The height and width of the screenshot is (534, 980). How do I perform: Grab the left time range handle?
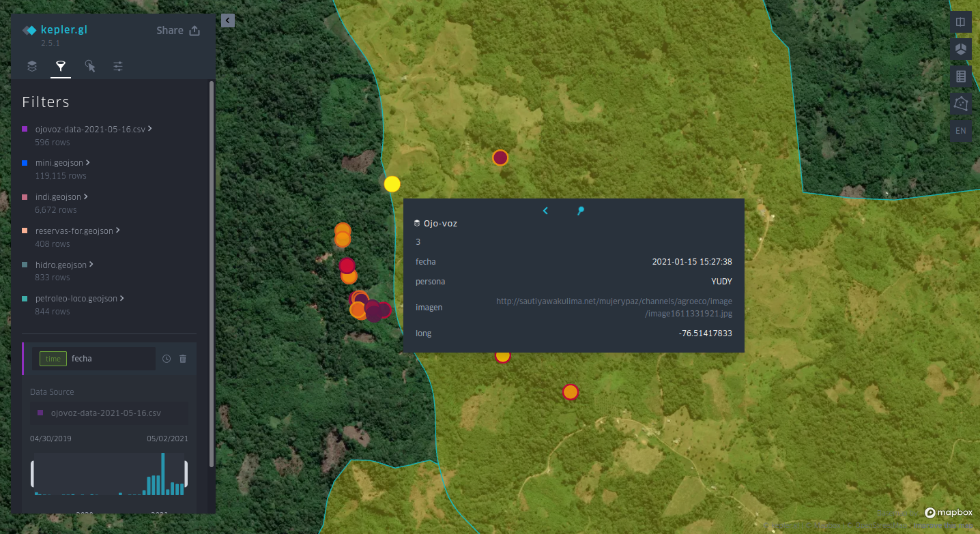point(33,474)
